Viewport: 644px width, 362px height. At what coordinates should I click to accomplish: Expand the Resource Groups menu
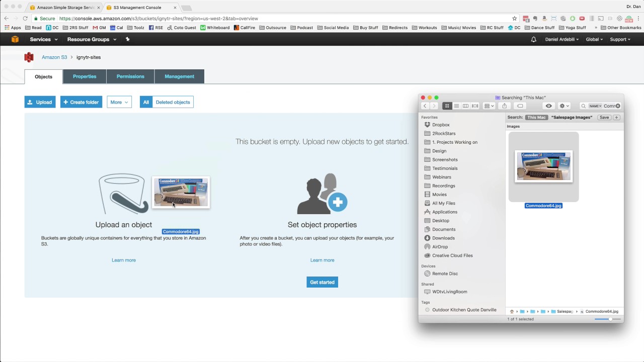(92, 39)
